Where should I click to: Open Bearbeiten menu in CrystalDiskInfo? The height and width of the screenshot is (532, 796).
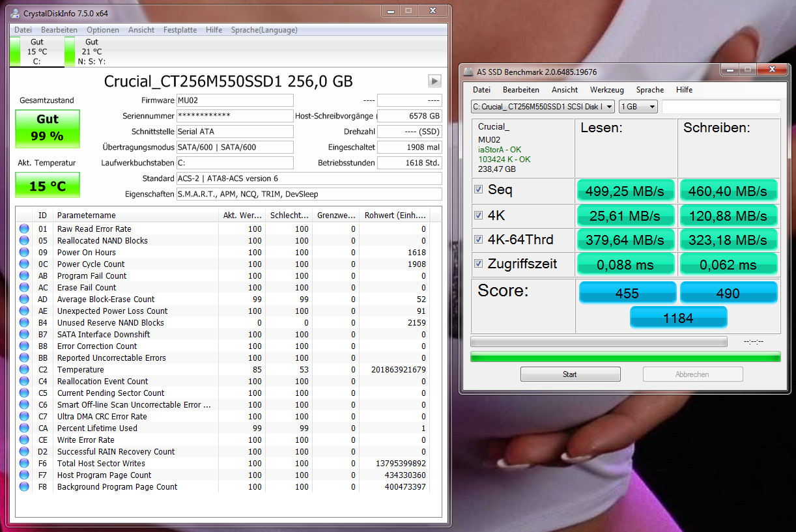[59, 30]
